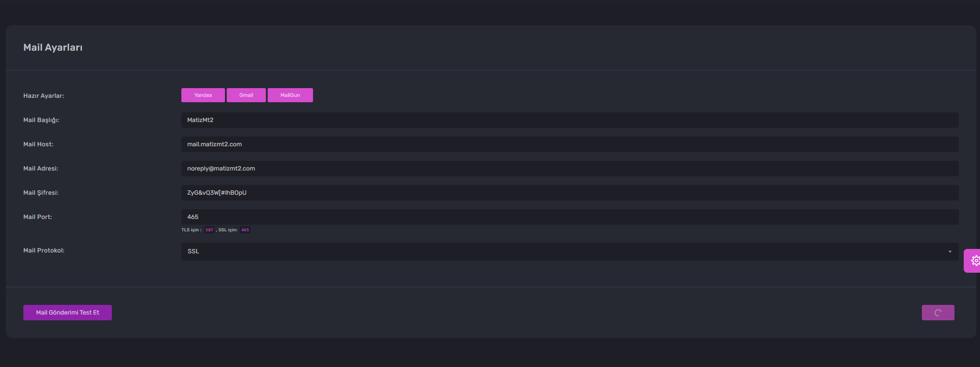This screenshot has width=980, height=367.
Task: Focus the Mail Adresi noreply address field
Action: pos(570,169)
